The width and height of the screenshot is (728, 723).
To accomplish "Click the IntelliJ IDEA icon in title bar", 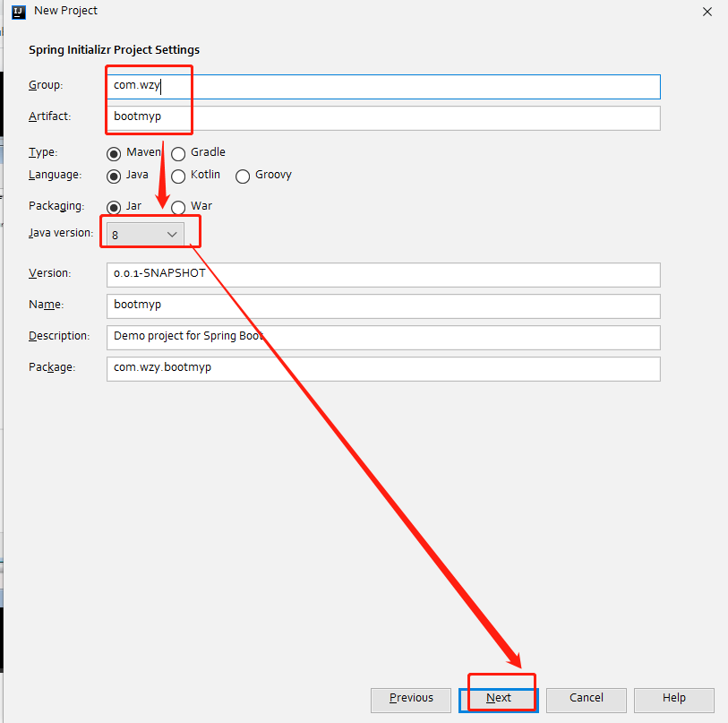I will click(19, 12).
